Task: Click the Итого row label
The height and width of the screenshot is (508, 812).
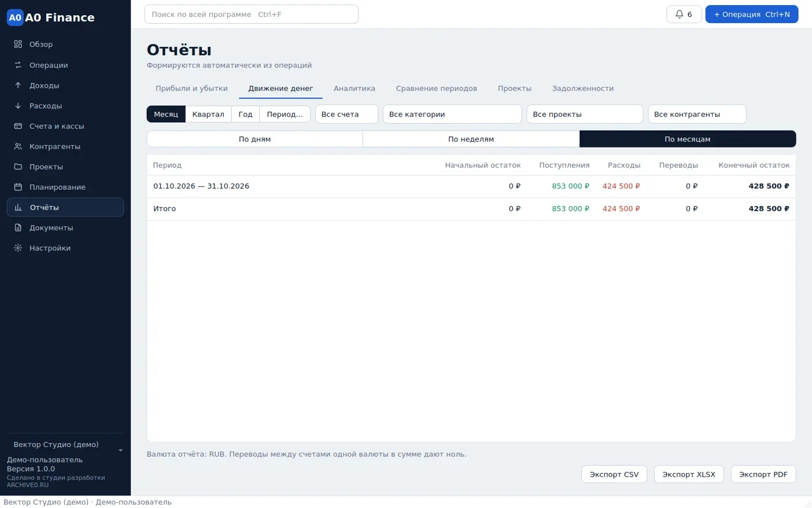Action: 165,209
